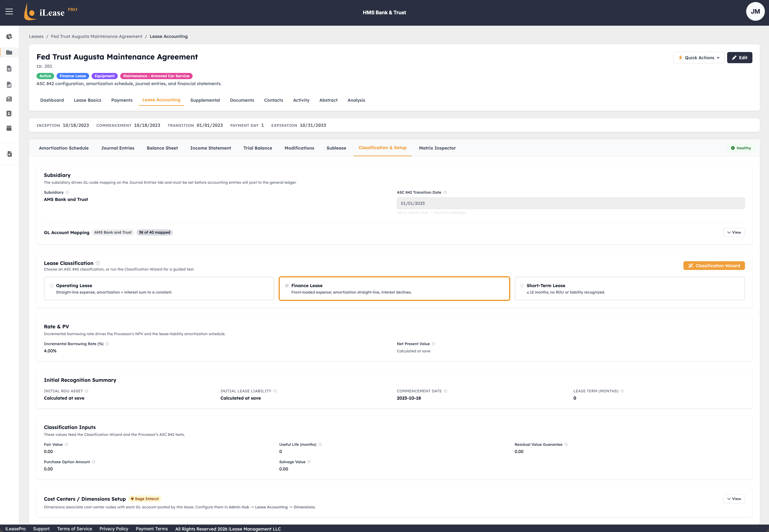
Task: Open the Sublease sub-tab
Action: pos(336,148)
